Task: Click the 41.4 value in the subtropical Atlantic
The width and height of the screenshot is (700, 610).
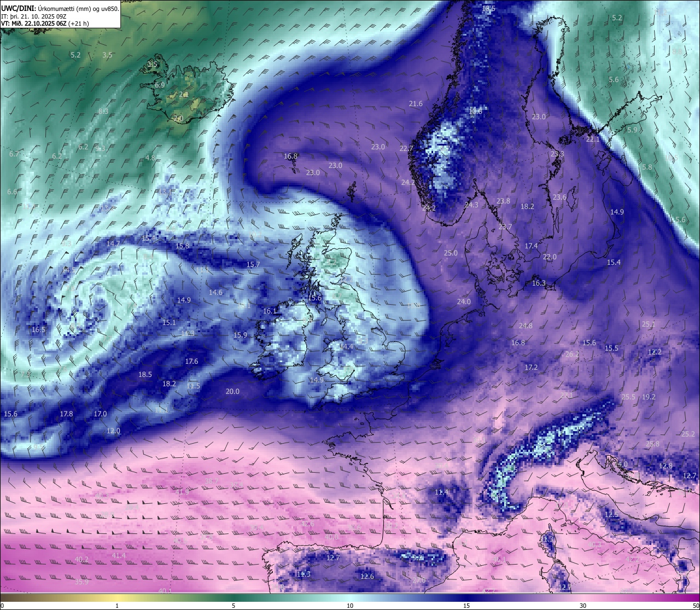Action: [x=119, y=556]
